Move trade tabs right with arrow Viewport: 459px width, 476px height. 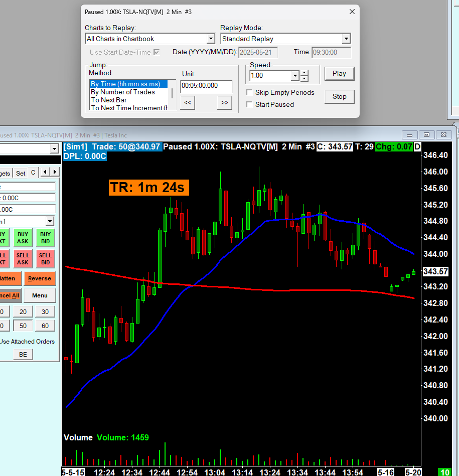point(55,172)
